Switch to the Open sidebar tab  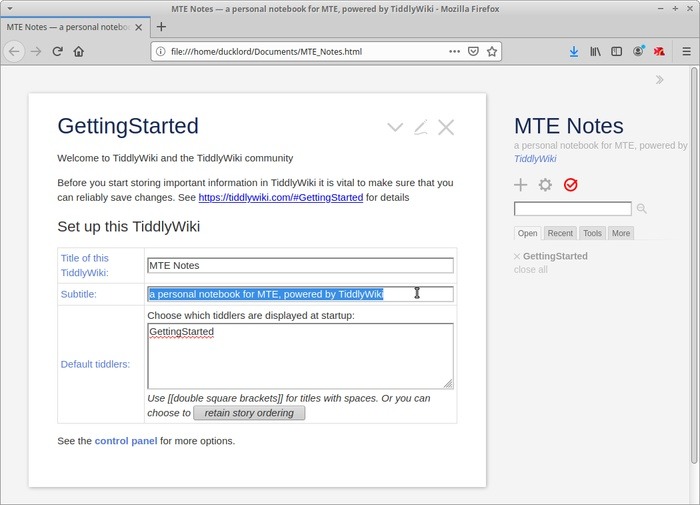(x=527, y=233)
